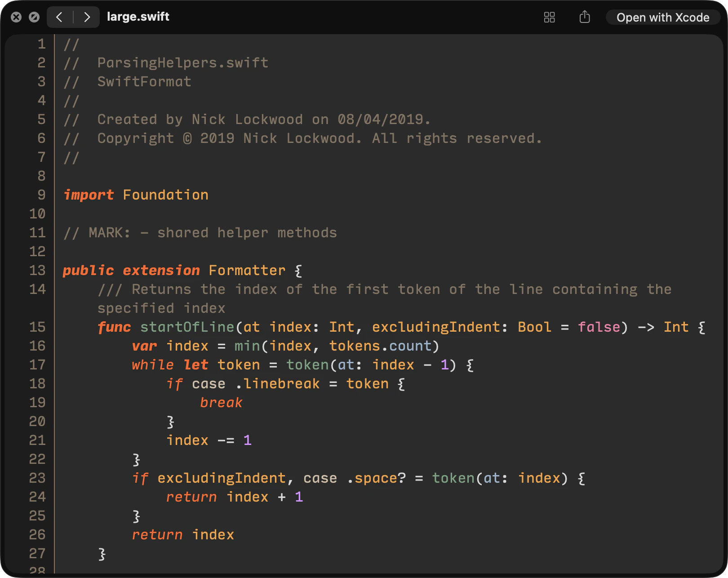The image size is (728, 578).
Task: Go to next item with forward chevron
Action: coord(87,17)
